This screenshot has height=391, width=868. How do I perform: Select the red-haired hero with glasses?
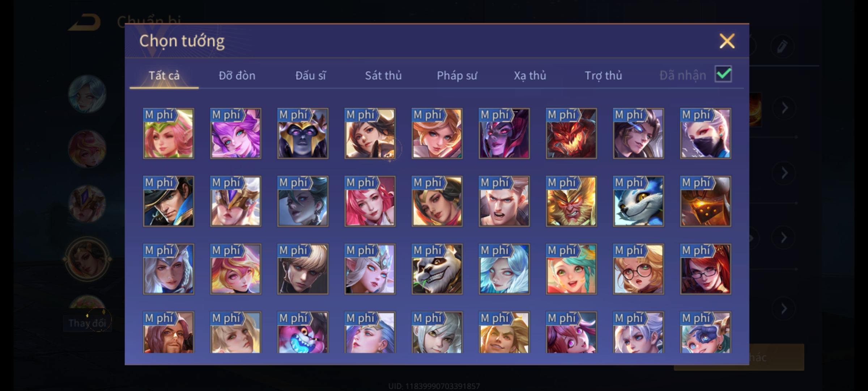(x=705, y=269)
